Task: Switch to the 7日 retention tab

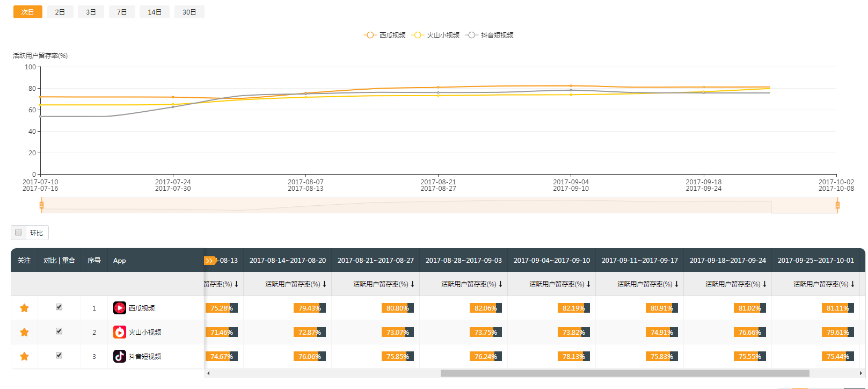Action: point(122,12)
